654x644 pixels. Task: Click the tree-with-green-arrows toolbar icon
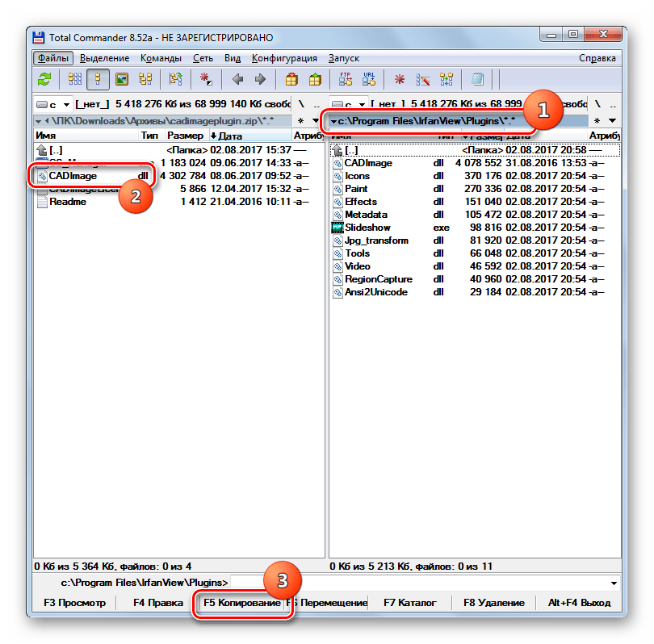[x=175, y=79]
